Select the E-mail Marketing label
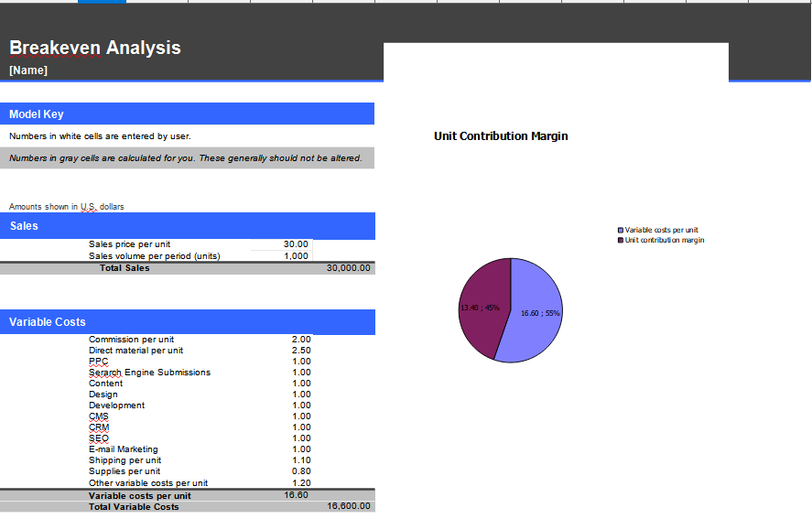The height and width of the screenshot is (519, 812). point(124,449)
